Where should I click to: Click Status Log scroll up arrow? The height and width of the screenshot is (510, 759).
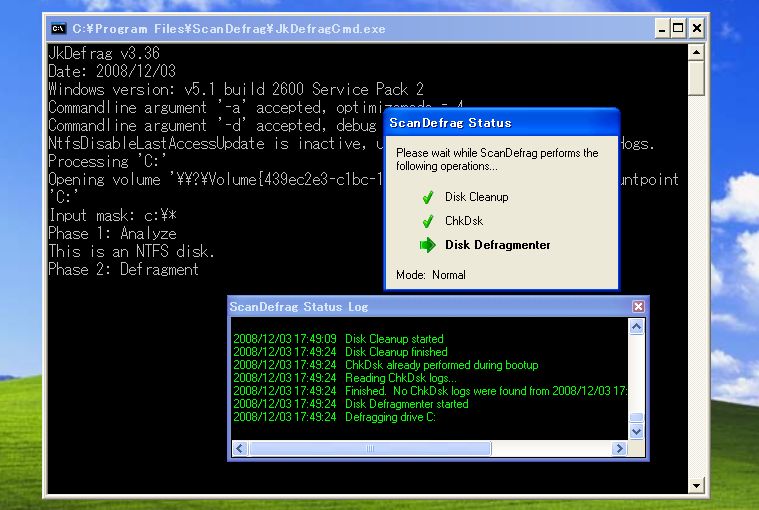pos(636,327)
